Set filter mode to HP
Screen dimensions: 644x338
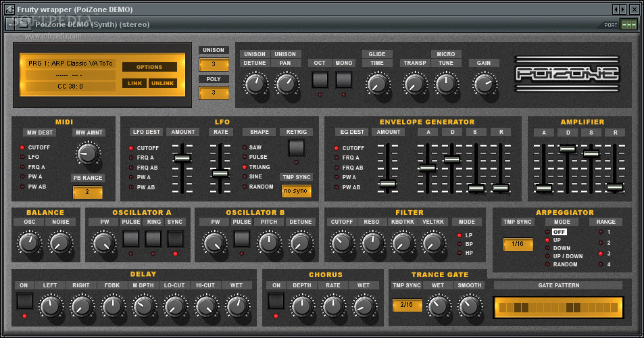point(466,253)
